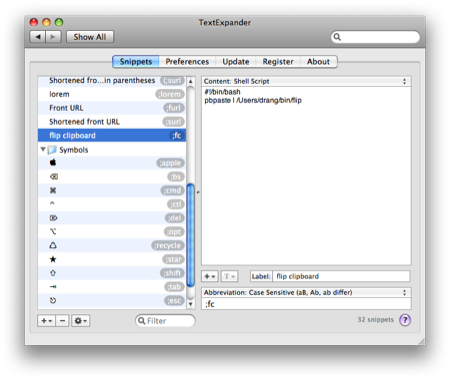Switch to the Register tab

click(x=278, y=62)
